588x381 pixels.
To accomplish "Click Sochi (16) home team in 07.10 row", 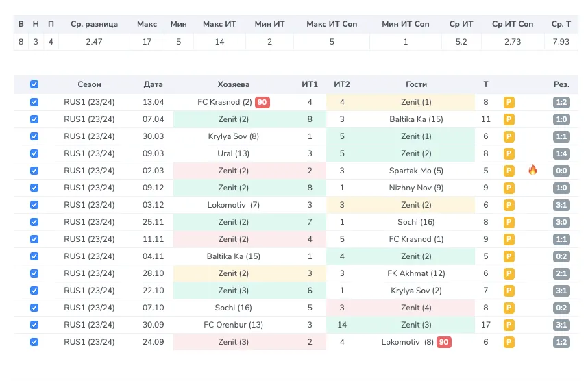I will [x=233, y=308].
